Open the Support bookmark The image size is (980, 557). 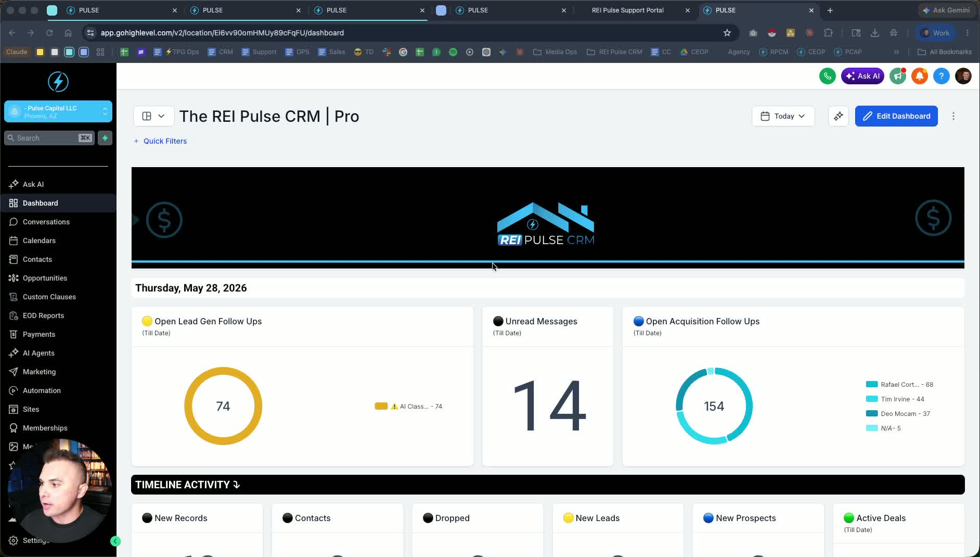click(259, 52)
